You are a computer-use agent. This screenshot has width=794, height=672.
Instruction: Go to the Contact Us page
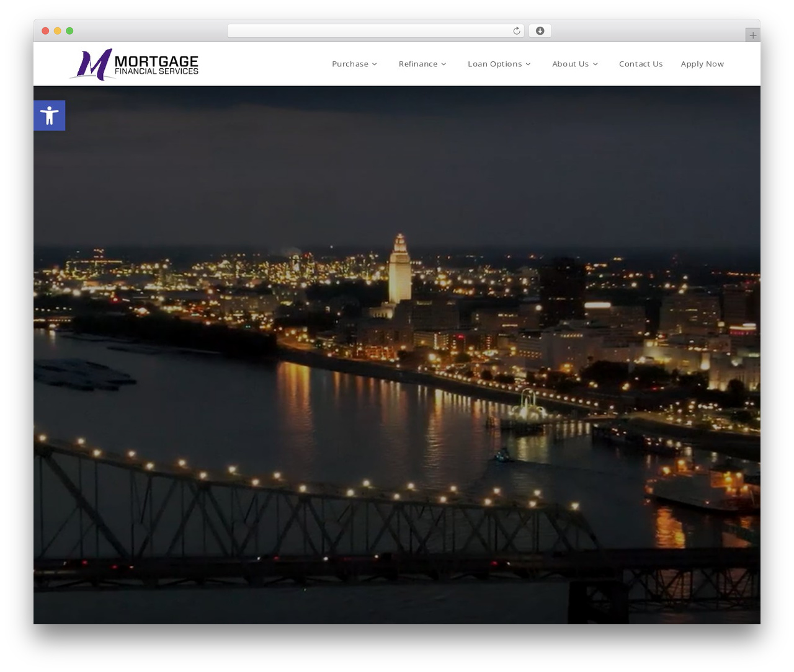(x=641, y=64)
